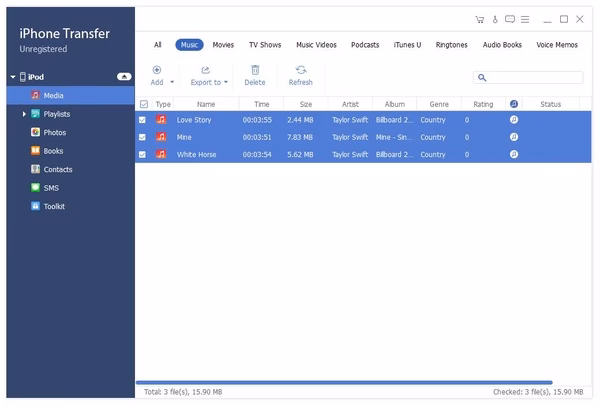This screenshot has width=600, height=406.
Task: Switch to the Movies tab
Action: click(223, 45)
